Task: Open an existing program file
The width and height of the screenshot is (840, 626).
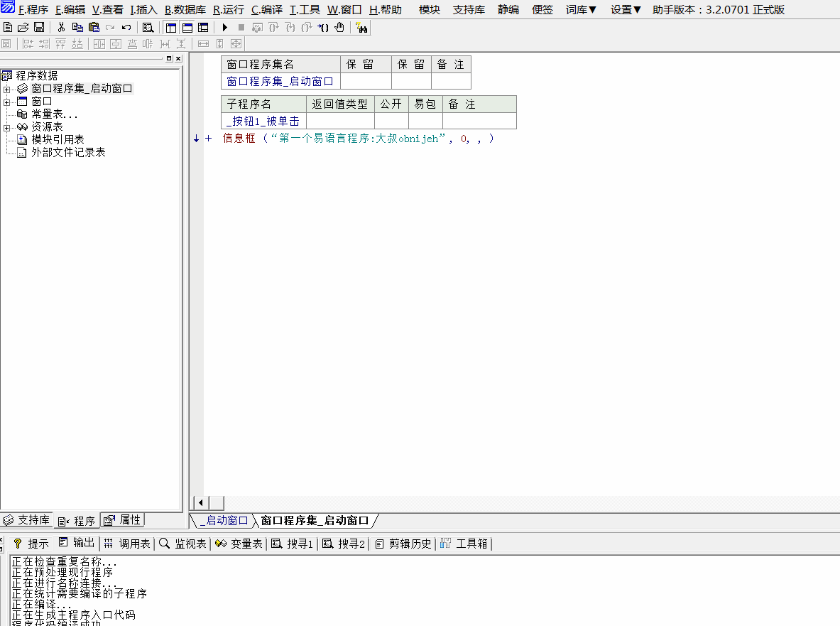Action: [23, 27]
